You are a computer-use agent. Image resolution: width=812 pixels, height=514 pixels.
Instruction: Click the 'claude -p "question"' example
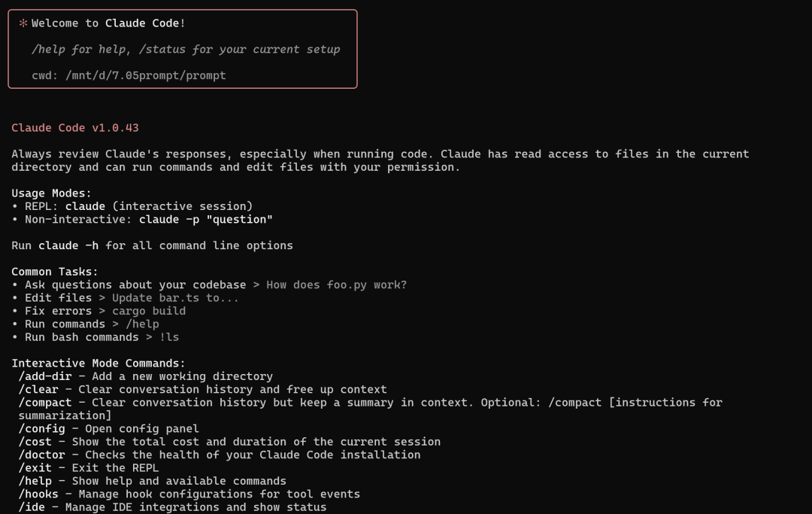click(x=205, y=219)
